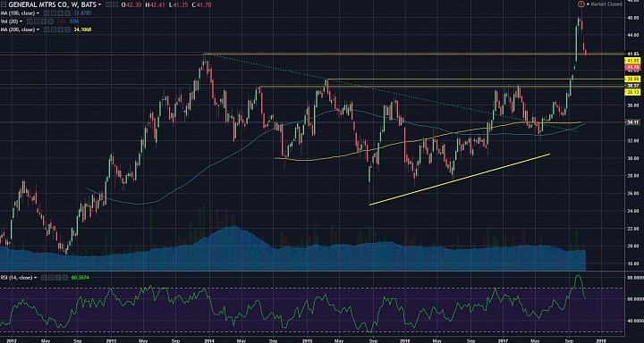This screenshot has width=644, height=343.
Task: Open MA (100, close) format settings icon
Action: pos(54,13)
